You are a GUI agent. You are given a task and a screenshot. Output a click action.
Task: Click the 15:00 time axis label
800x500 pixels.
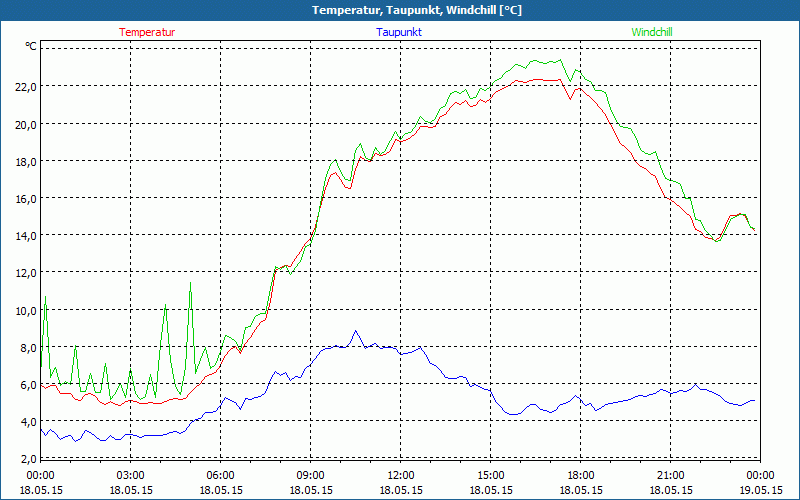491,476
